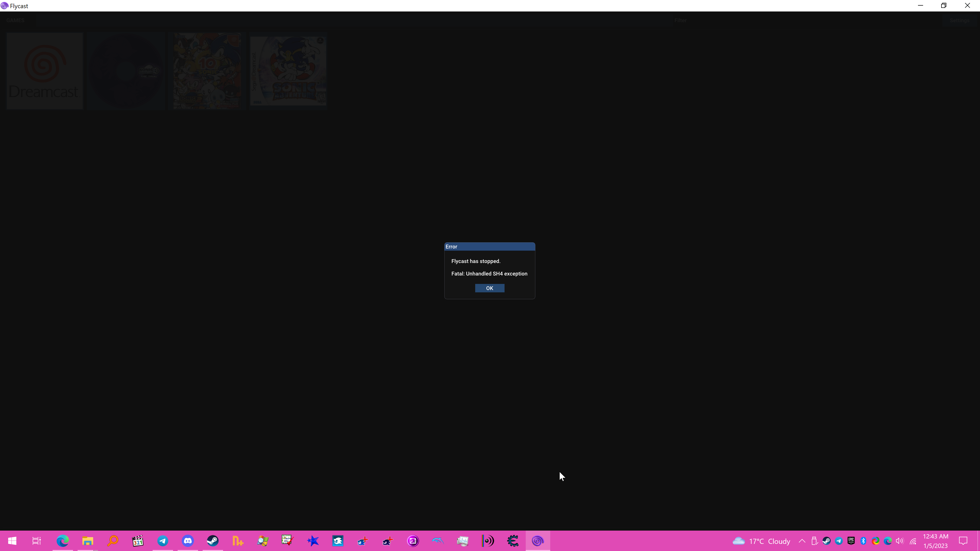Viewport: 980px width, 551px height.
Task: Open Cheat Engine from the taskbar
Action: [512, 541]
